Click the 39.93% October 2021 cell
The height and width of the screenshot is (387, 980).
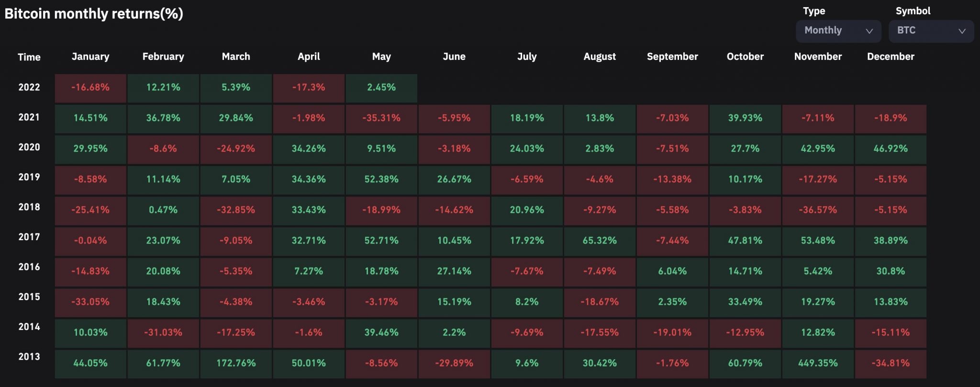tap(745, 118)
